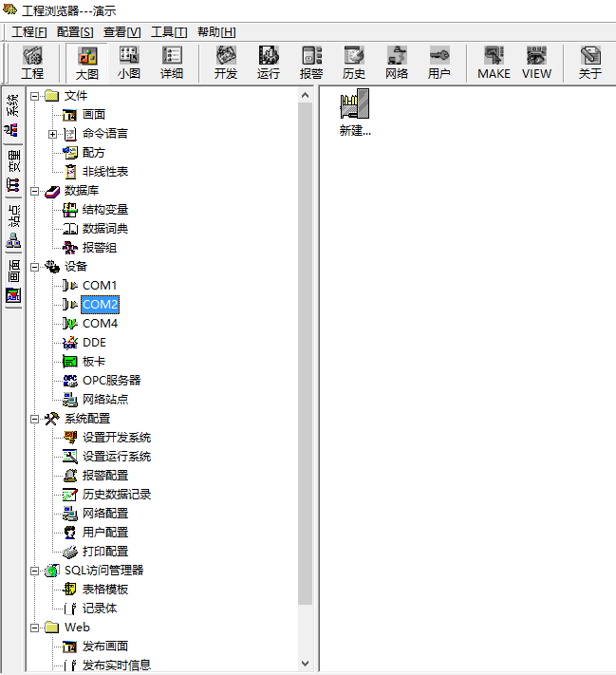Open the 历史 history toolbar icon

354,63
